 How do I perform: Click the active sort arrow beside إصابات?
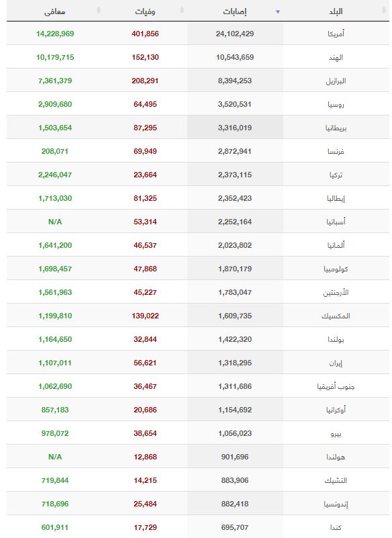[278, 11]
